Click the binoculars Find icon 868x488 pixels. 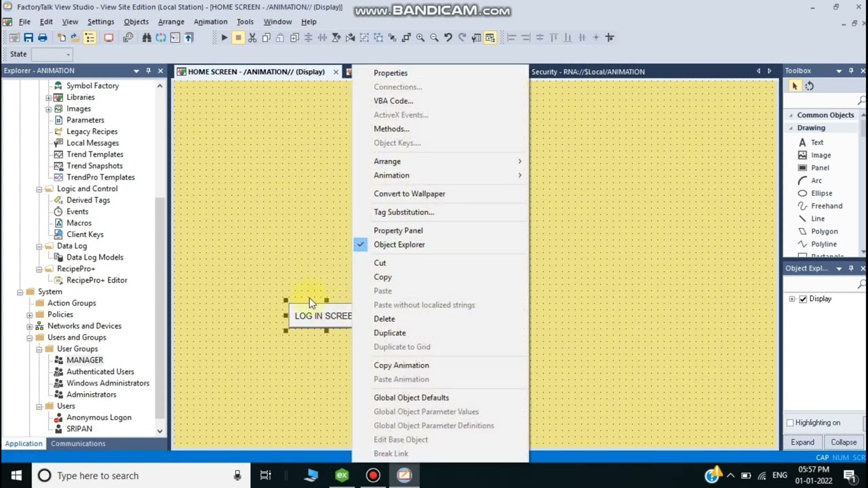[146, 38]
